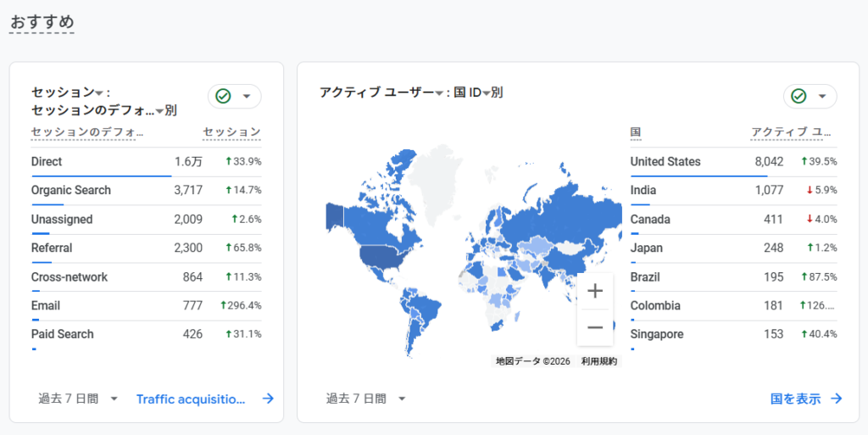
Task: Click セッション column header
Action: [231, 131]
